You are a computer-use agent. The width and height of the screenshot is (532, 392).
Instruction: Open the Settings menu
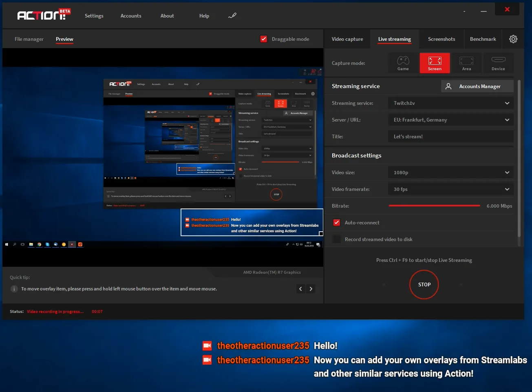(x=94, y=16)
